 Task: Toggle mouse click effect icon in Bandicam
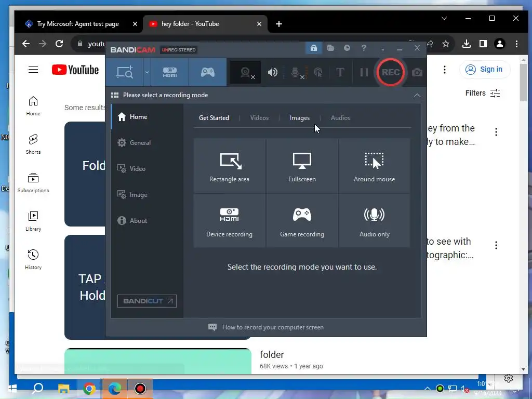point(318,72)
